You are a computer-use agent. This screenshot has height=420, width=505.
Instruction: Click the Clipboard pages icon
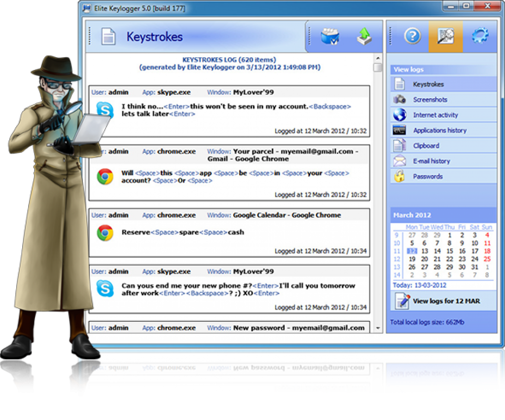(x=399, y=145)
